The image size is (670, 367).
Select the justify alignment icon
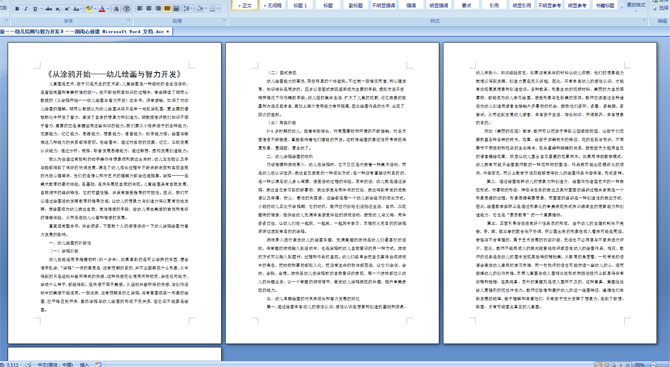click(167, 8)
